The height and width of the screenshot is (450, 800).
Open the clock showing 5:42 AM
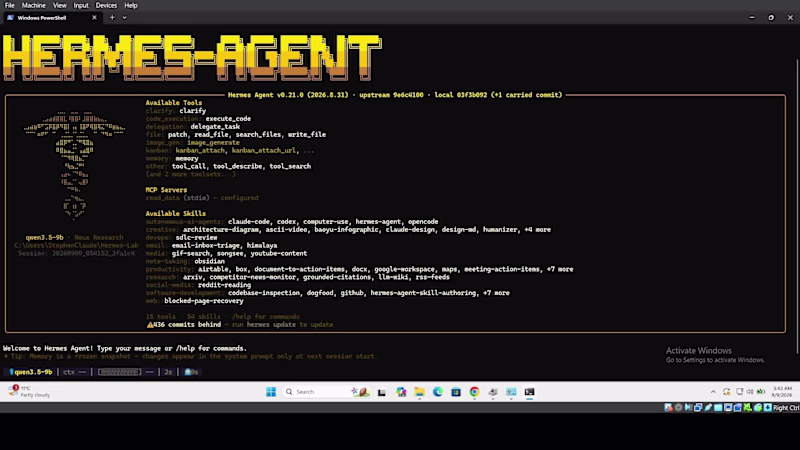(x=782, y=392)
